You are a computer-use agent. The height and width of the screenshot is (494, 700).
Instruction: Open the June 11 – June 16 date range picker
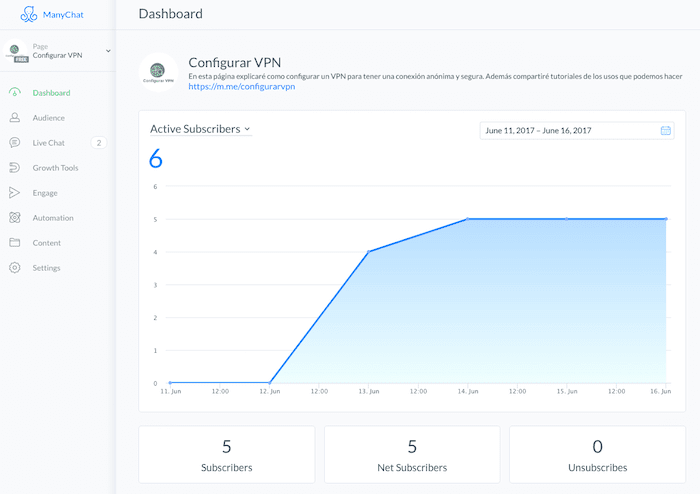click(x=577, y=130)
